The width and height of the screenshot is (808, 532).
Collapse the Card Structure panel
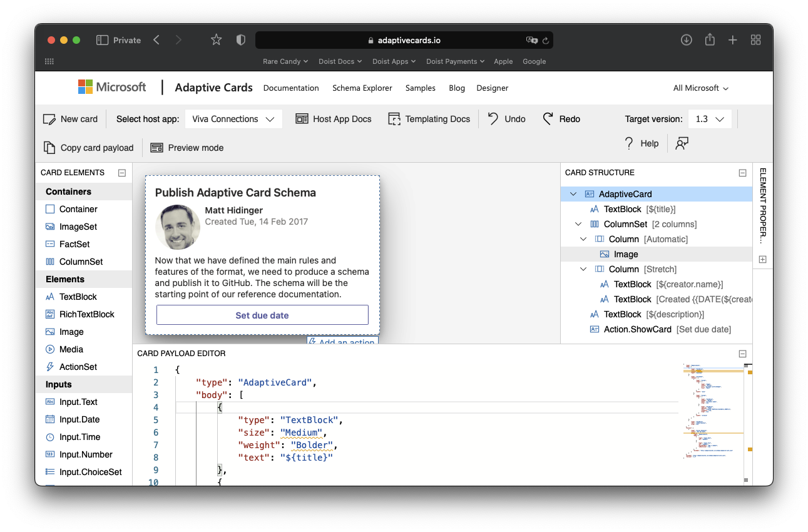tap(742, 172)
